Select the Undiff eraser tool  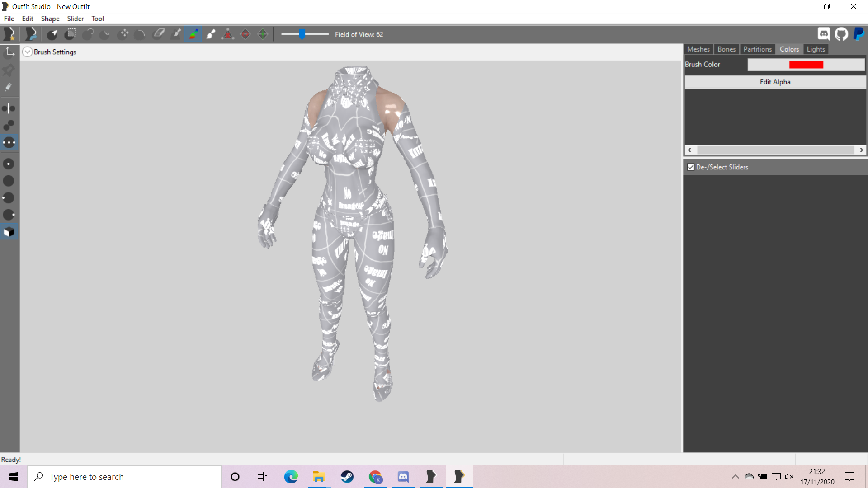point(158,34)
